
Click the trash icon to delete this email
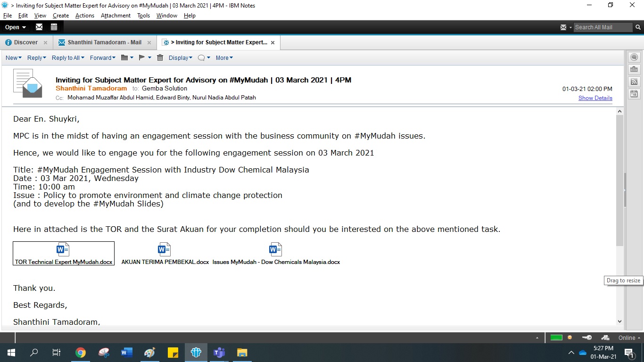[x=160, y=58]
